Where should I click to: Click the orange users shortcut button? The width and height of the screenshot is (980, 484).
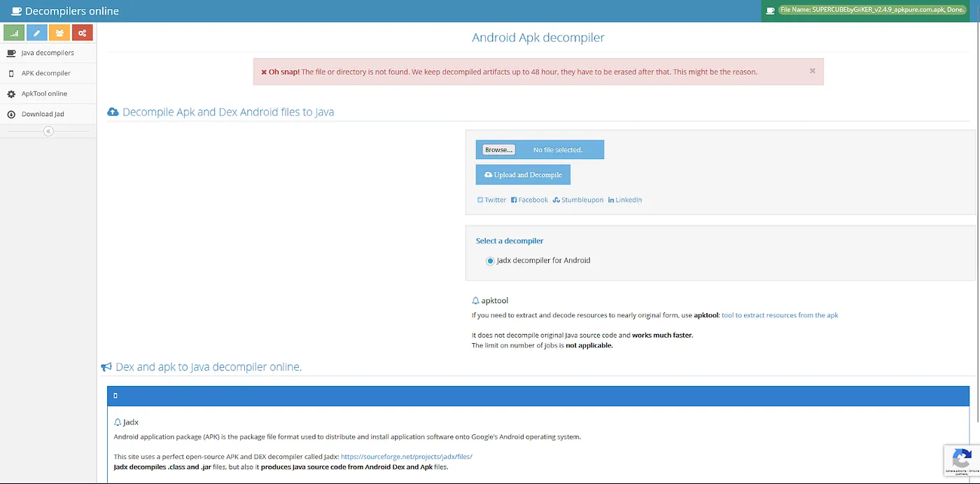click(59, 32)
